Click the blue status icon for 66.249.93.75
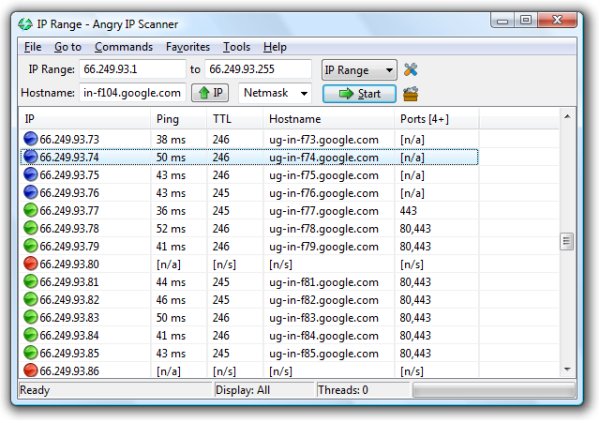600x423 pixels. [x=30, y=175]
